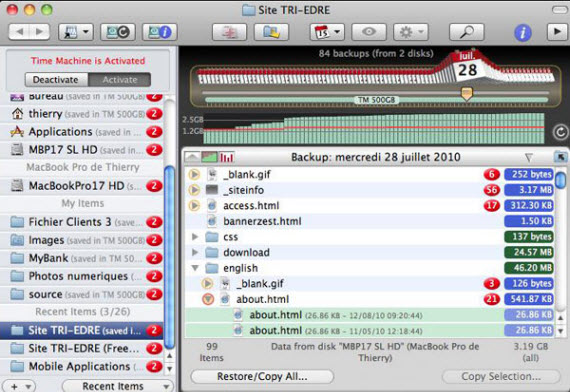Click the eye preview toolbar button
The image size is (570, 392).
(369, 32)
